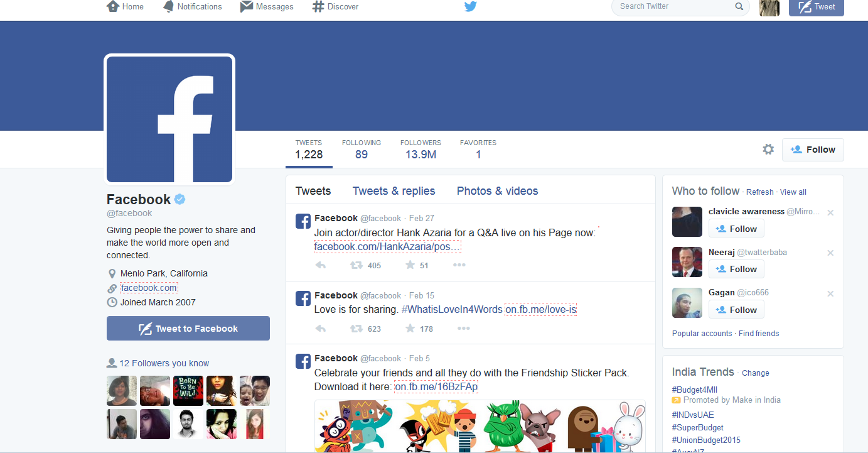Click Facebook avatar on the Feb 5 tweet

tap(303, 361)
